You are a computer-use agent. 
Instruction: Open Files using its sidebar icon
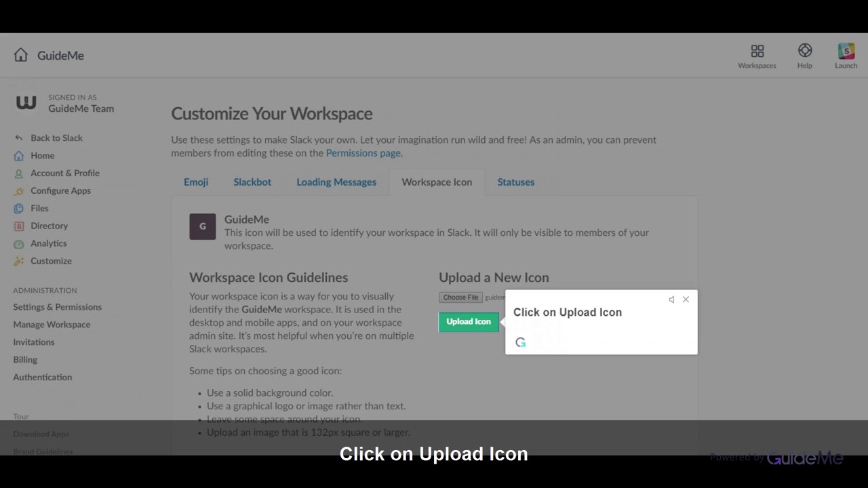pyautogui.click(x=18, y=208)
